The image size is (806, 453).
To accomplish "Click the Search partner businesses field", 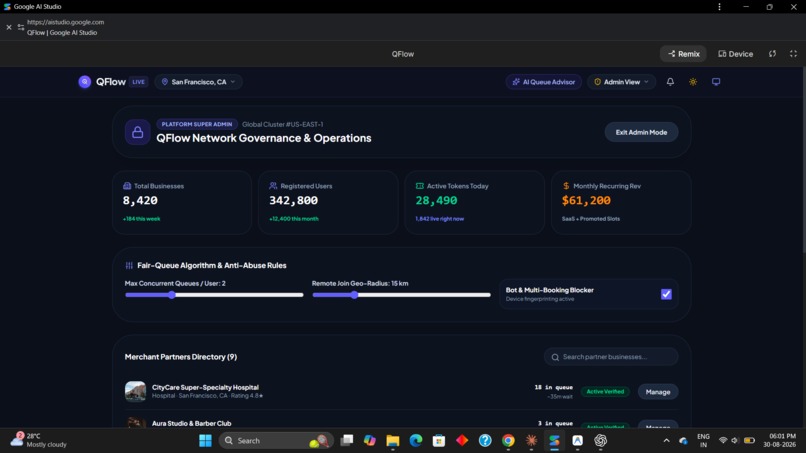I will tap(611, 357).
